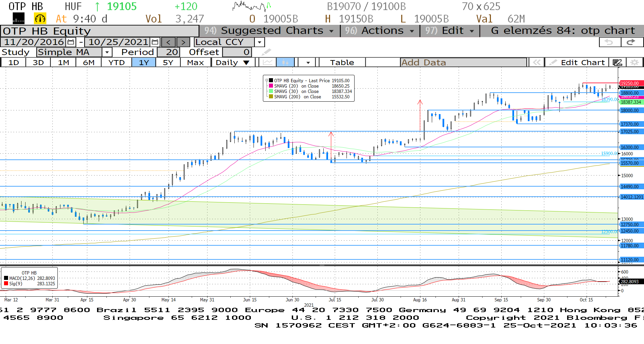Click the green SMAVG (30) legend swatch
The height and width of the screenshot is (344, 644).
tap(271, 91)
